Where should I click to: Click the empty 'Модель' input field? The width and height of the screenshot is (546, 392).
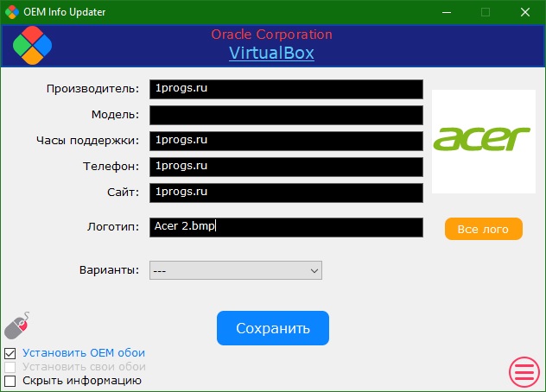coord(286,115)
